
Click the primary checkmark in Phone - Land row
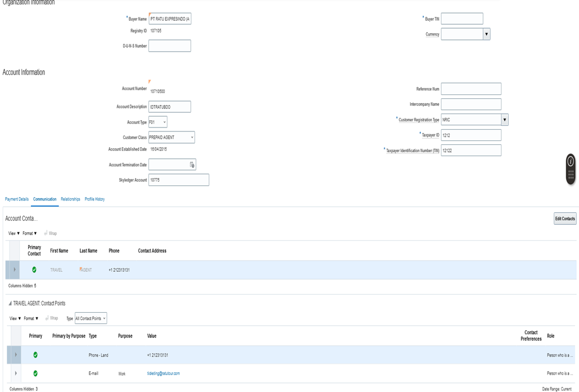(35, 355)
